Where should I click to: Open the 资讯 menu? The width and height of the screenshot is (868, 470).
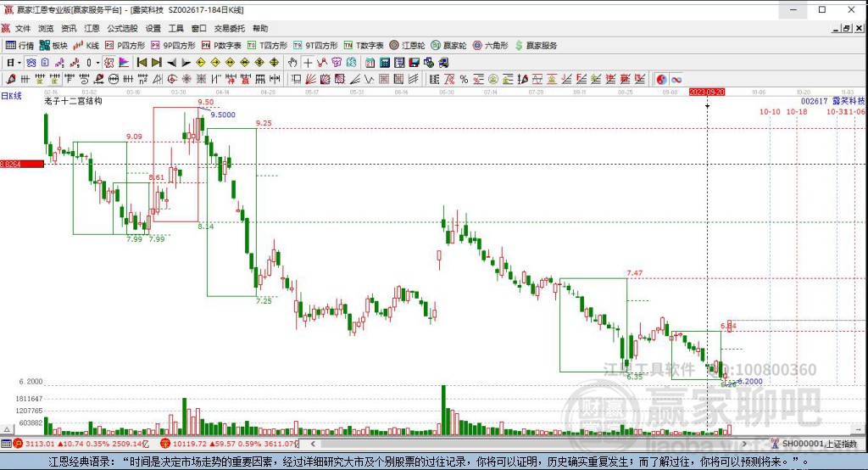point(69,28)
